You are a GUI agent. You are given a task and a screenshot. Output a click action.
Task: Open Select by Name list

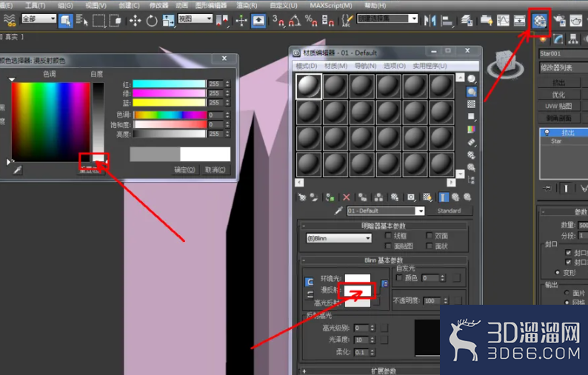[x=81, y=20]
